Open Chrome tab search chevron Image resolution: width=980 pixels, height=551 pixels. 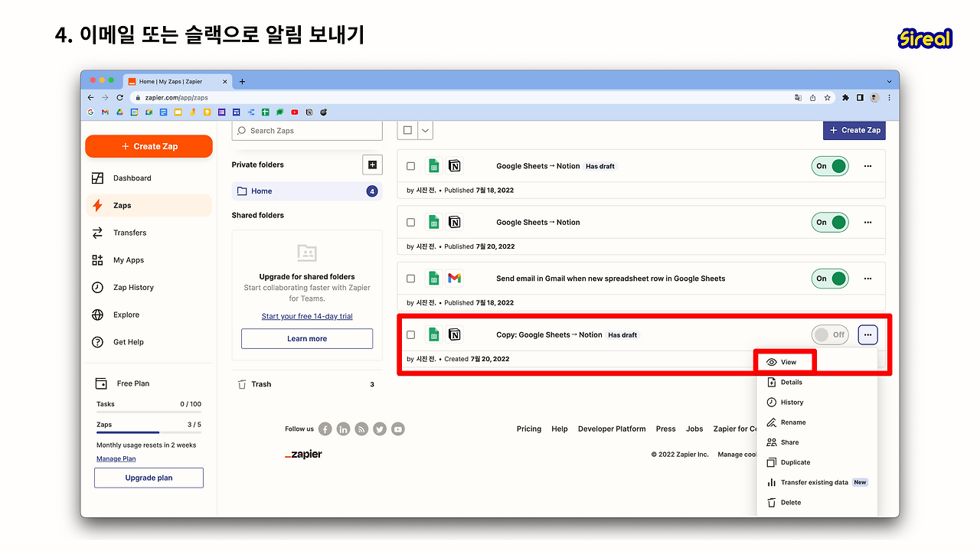coord(889,82)
